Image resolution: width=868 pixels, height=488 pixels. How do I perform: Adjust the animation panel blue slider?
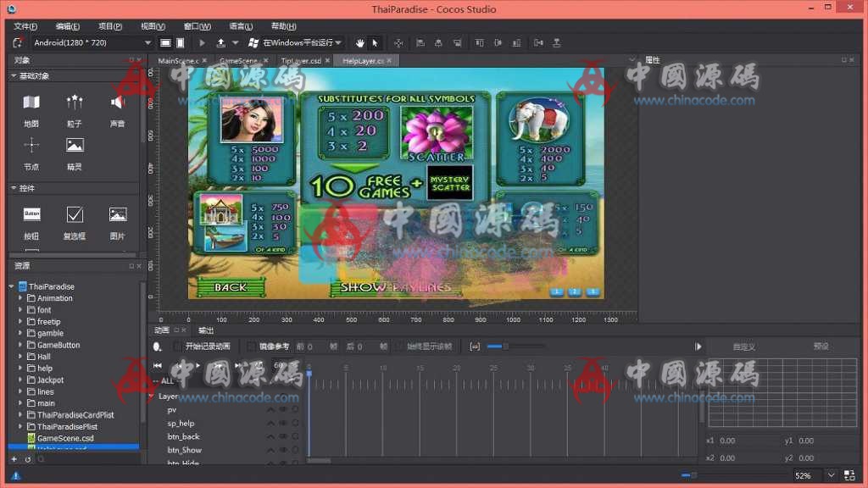[505, 347]
